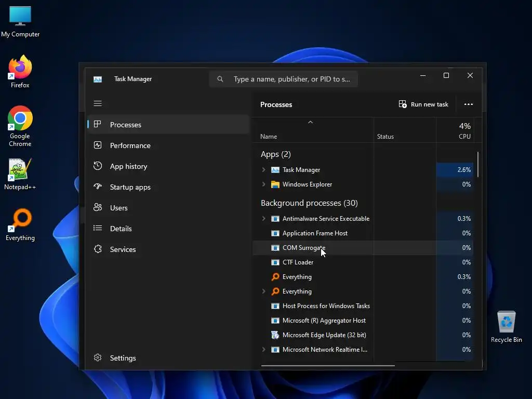Click the first Everything process icon
Screen dimensions: 532x399
(275, 277)
